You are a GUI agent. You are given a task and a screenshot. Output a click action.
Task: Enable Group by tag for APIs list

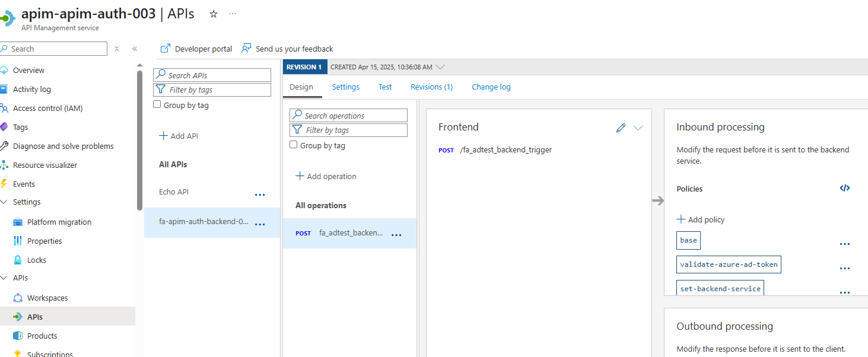click(x=157, y=104)
